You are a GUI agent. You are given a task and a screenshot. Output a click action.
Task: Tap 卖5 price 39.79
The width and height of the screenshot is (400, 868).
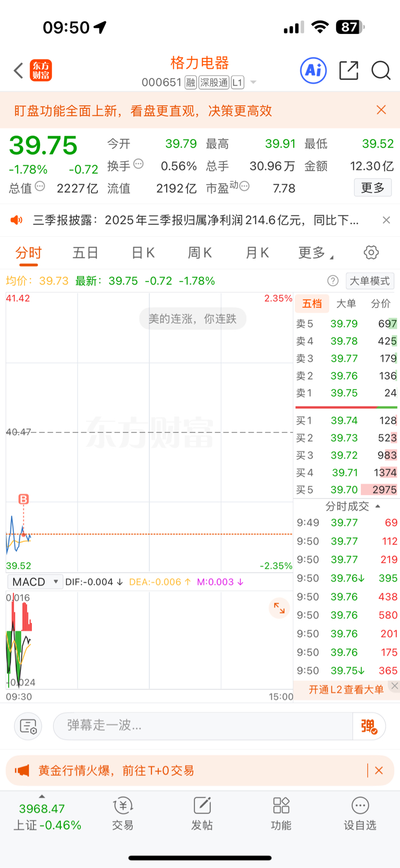[344, 324]
